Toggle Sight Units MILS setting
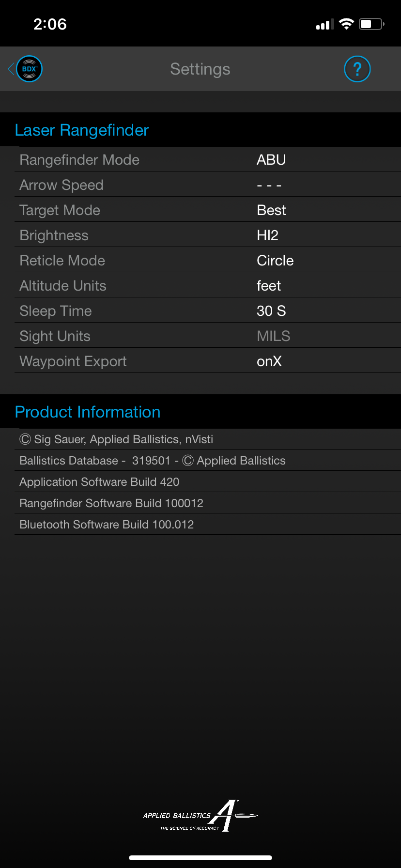Image resolution: width=401 pixels, height=868 pixels. [x=273, y=336]
